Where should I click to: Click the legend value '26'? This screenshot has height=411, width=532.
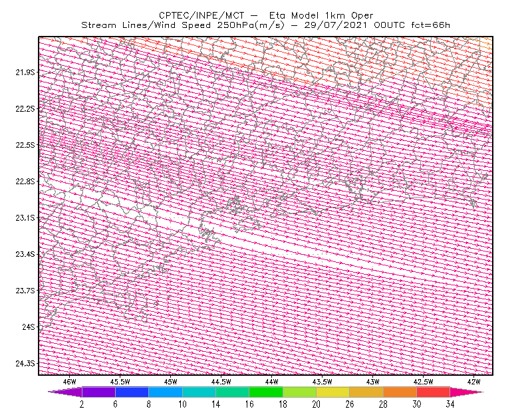click(x=350, y=404)
